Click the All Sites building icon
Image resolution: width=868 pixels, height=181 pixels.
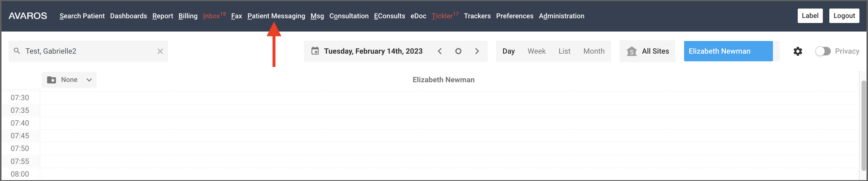[632, 51]
